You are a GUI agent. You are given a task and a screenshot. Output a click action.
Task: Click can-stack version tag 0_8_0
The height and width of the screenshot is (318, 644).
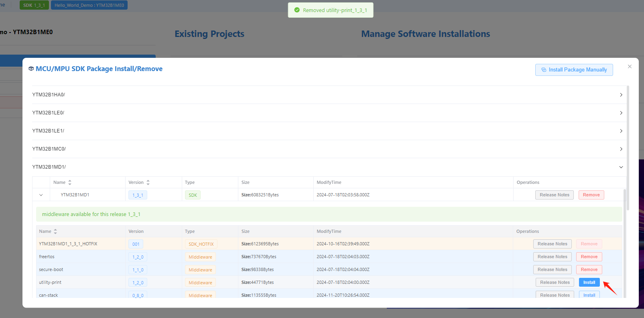(x=138, y=295)
